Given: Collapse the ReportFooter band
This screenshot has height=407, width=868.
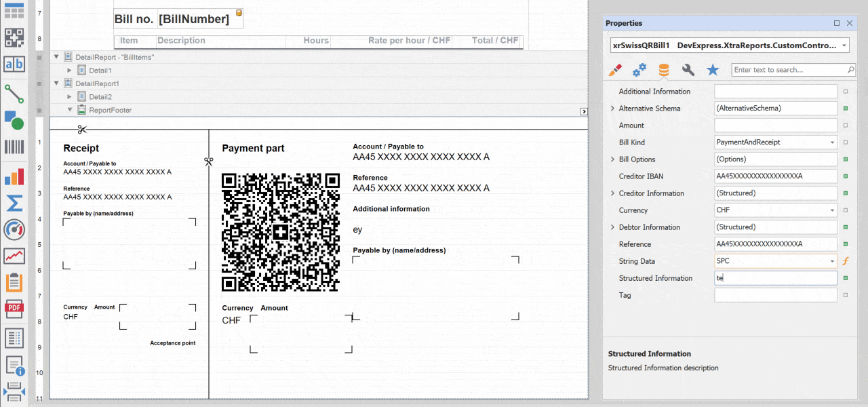Looking at the screenshot, I should [x=69, y=110].
